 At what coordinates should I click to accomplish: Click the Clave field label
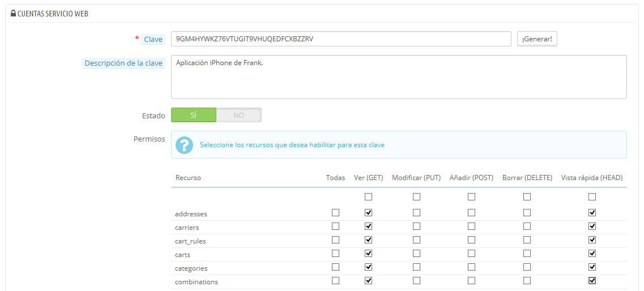(x=152, y=39)
